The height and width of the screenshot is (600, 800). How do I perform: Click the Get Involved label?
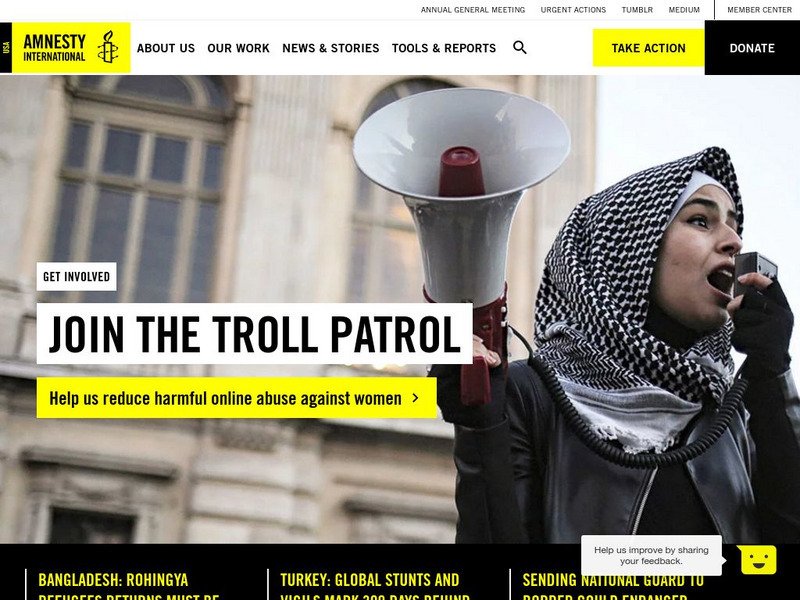coord(77,277)
